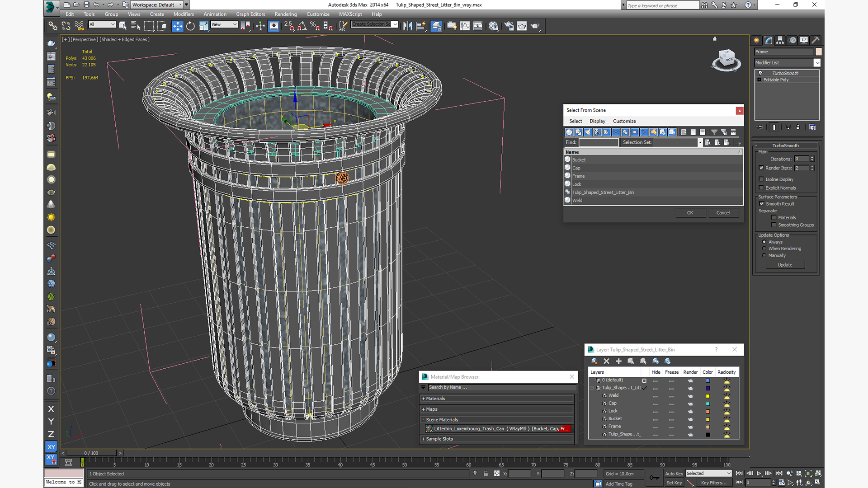Open the MAXScript menu
Image resolution: width=868 pixels, height=488 pixels.
point(350,14)
